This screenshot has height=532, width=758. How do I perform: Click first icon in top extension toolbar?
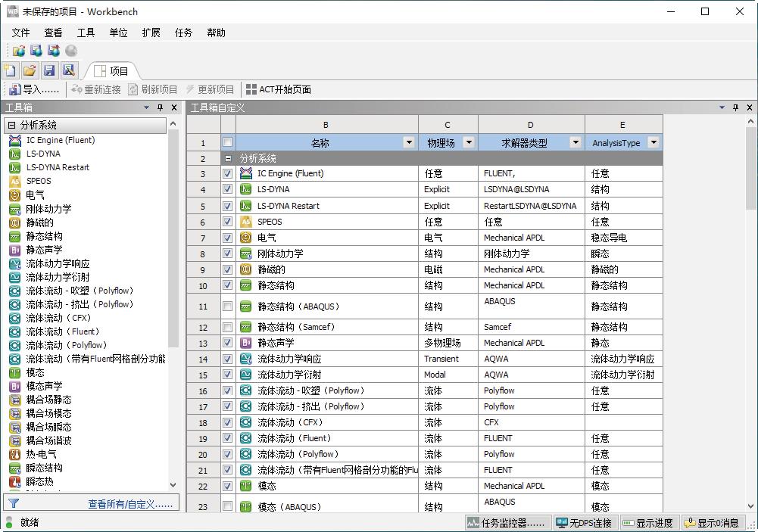[19, 51]
